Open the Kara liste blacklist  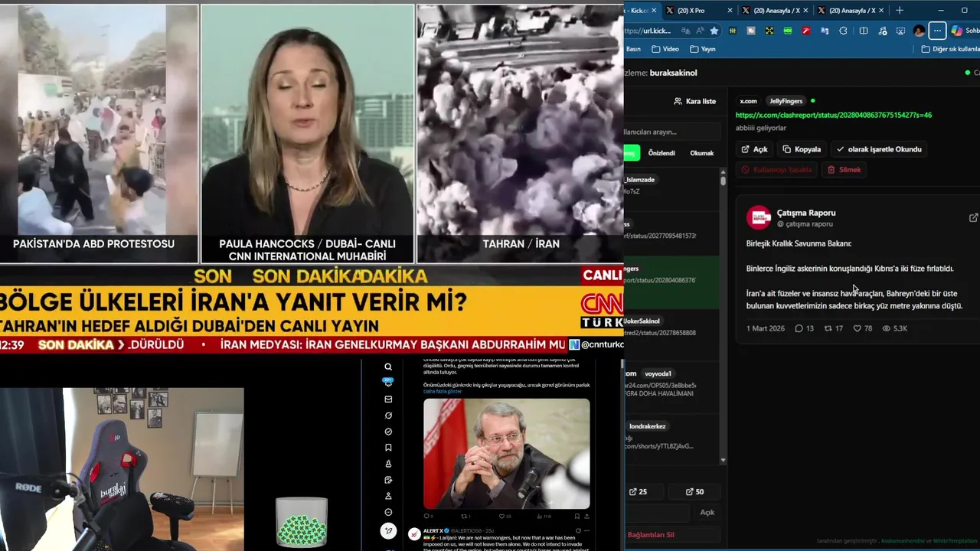(x=695, y=101)
